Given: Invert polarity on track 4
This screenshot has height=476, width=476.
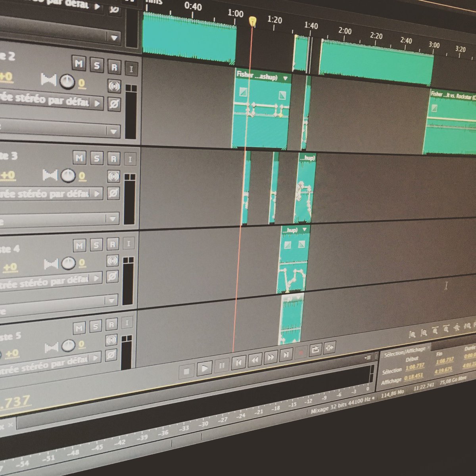Looking at the screenshot, I should (x=112, y=276).
